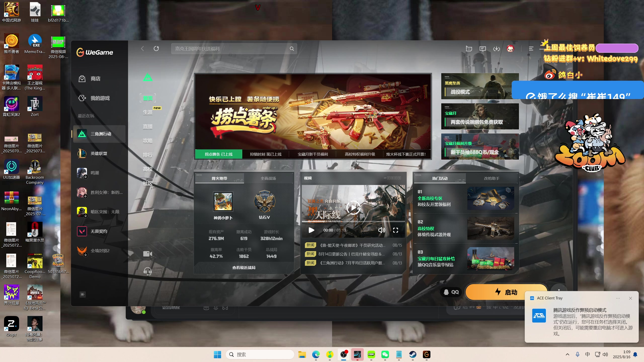Open activity 03 宝藏月每日猛攻补给

pos(466,259)
